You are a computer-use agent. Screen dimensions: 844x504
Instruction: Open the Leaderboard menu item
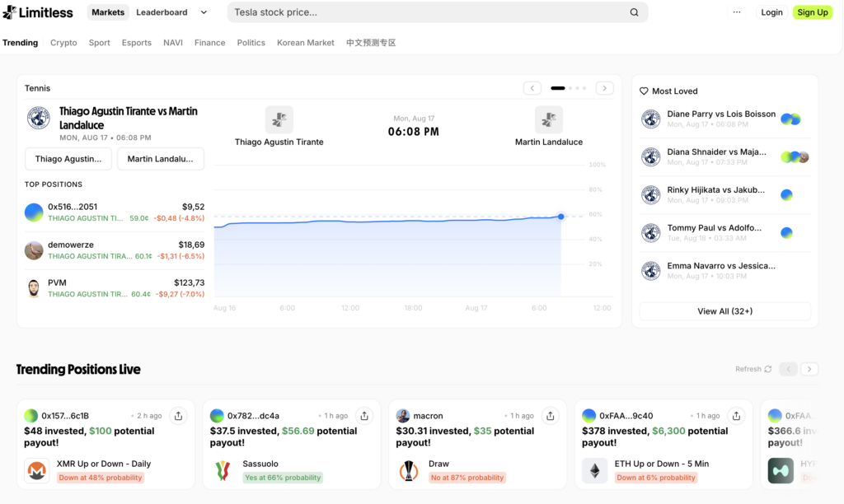[x=162, y=12]
